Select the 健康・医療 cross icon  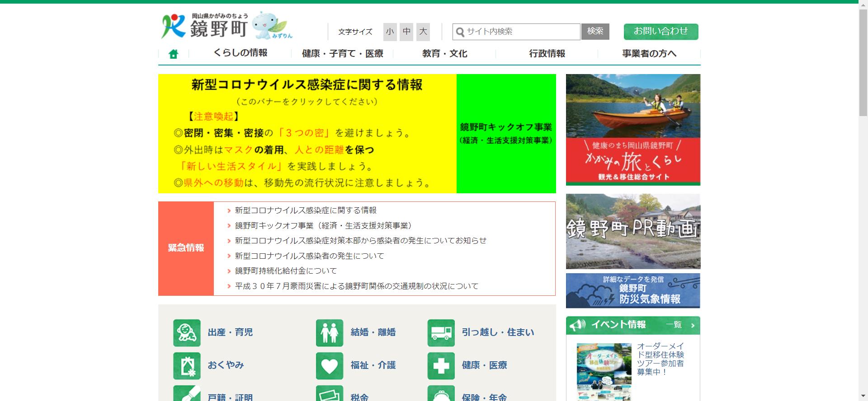click(x=441, y=366)
